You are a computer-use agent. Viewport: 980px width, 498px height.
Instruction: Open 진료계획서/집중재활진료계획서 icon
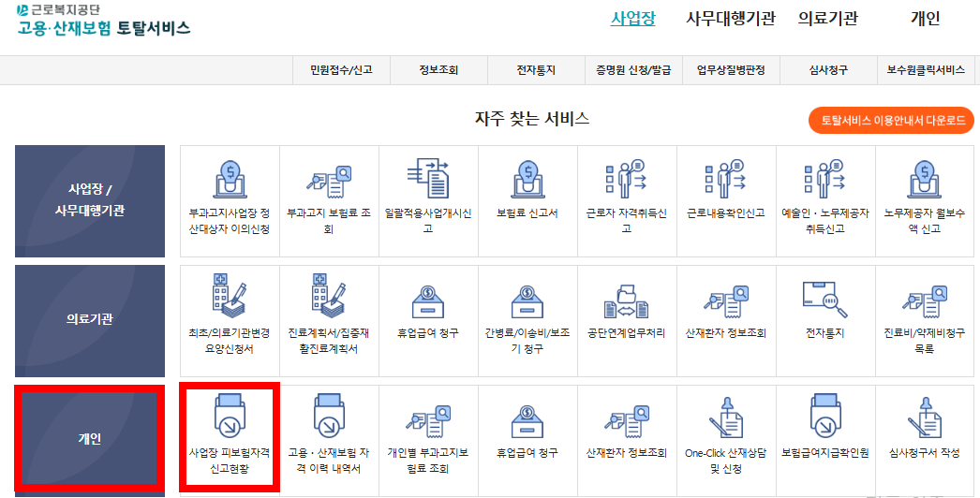tap(329, 296)
